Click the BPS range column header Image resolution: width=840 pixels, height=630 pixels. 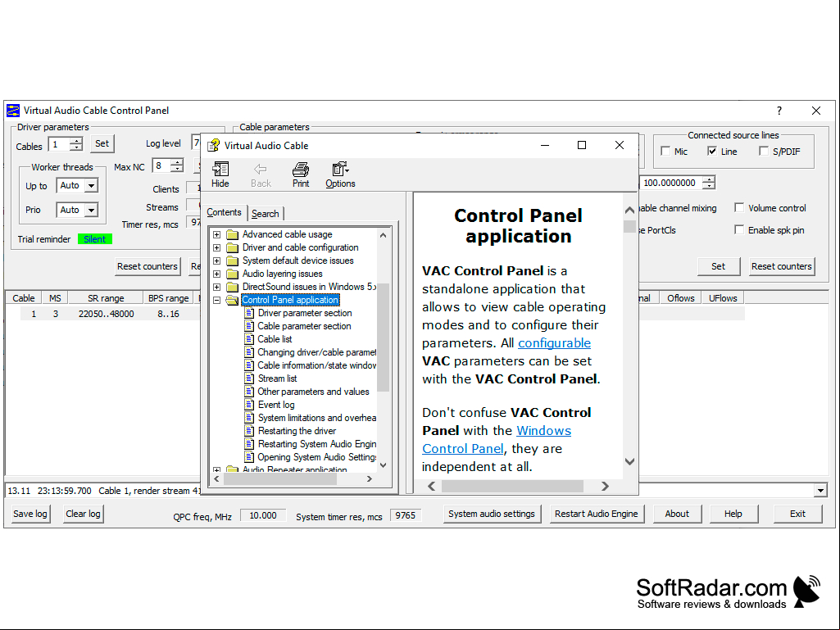point(168,298)
